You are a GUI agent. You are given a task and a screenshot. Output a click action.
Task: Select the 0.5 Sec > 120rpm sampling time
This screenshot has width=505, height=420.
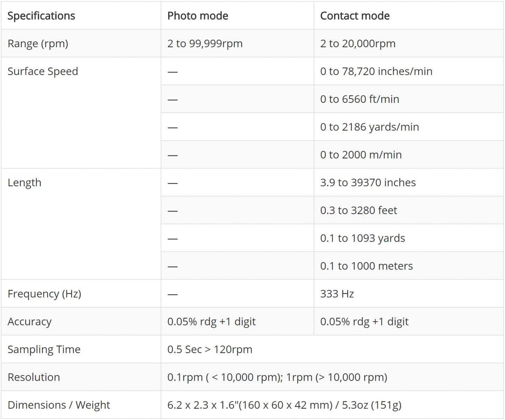click(x=210, y=349)
